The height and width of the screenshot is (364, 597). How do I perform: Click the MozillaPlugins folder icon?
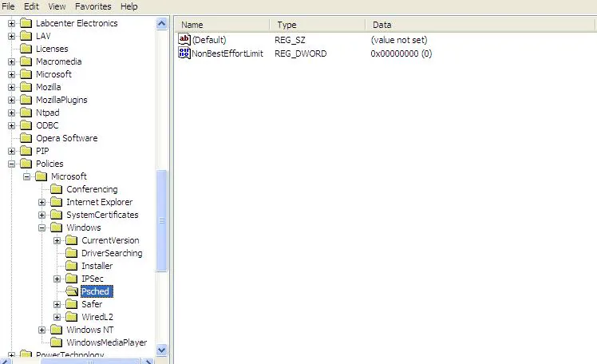(26, 100)
